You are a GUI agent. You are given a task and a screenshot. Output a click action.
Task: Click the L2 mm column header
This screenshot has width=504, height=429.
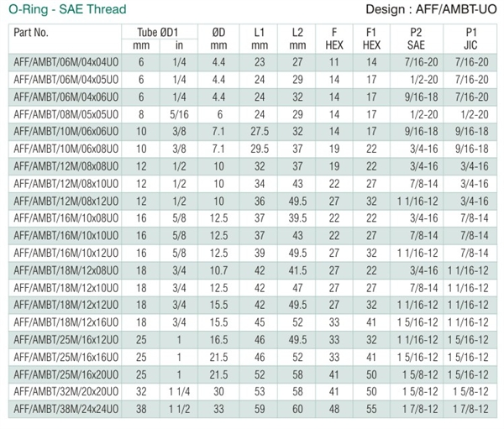(x=297, y=39)
